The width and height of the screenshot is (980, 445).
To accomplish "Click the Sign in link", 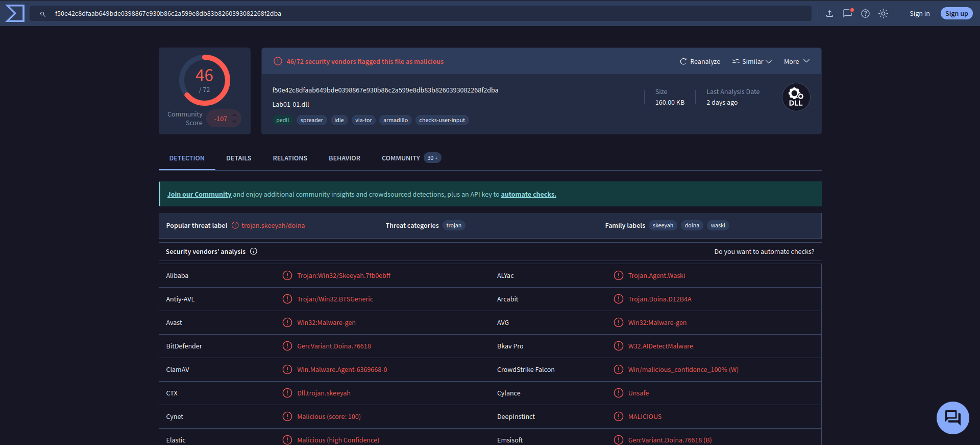I will [919, 14].
